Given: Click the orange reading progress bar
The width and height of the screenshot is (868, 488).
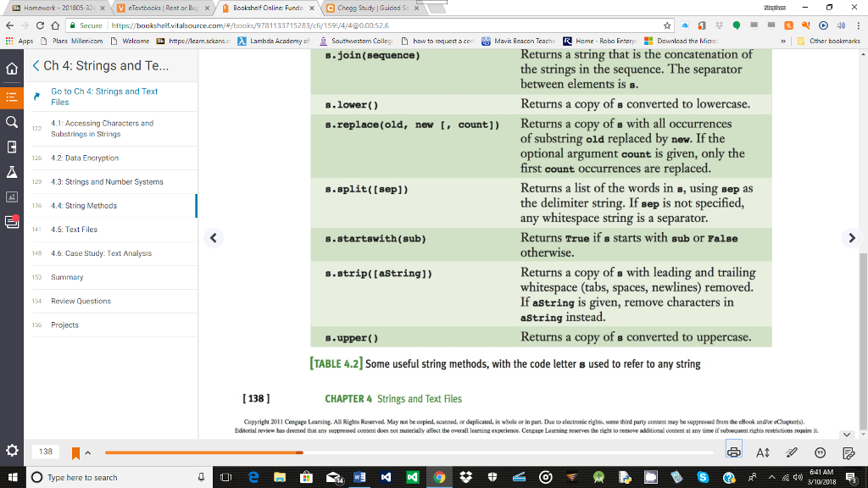Looking at the screenshot, I should pyautogui.click(x=203, y=452).
